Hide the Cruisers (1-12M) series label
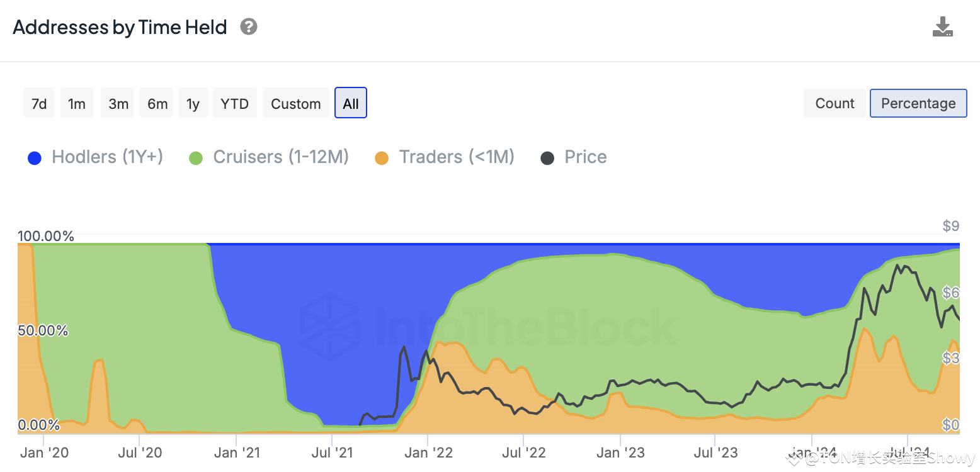980x472 pixels. (281, 157)
